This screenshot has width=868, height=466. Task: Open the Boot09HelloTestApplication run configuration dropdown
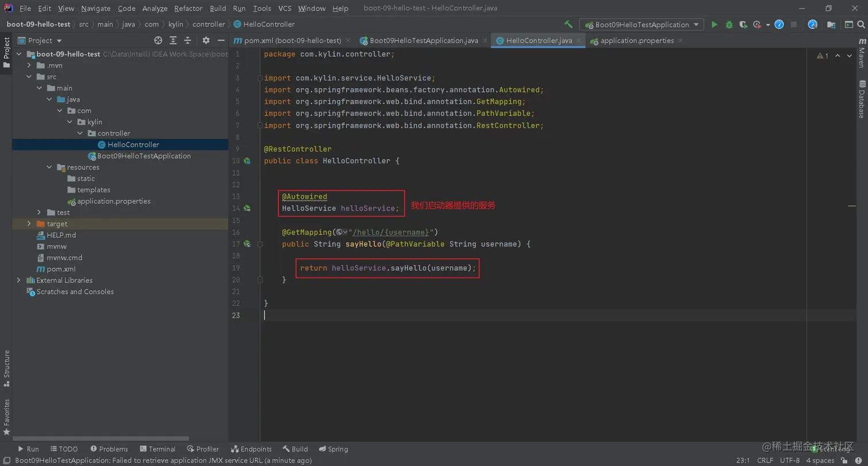tap(641, 24)
